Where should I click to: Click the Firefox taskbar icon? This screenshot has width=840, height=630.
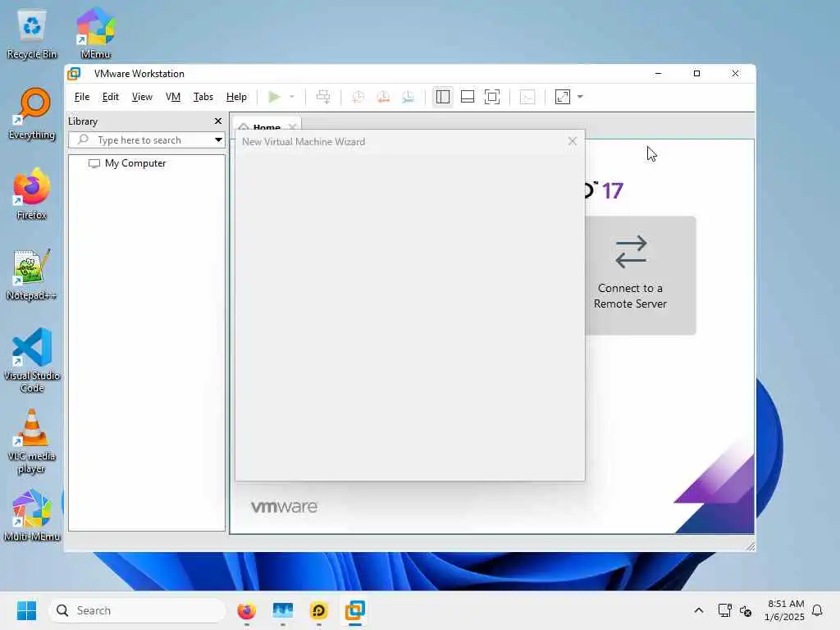pyautogui.click(x=246, y=610)
